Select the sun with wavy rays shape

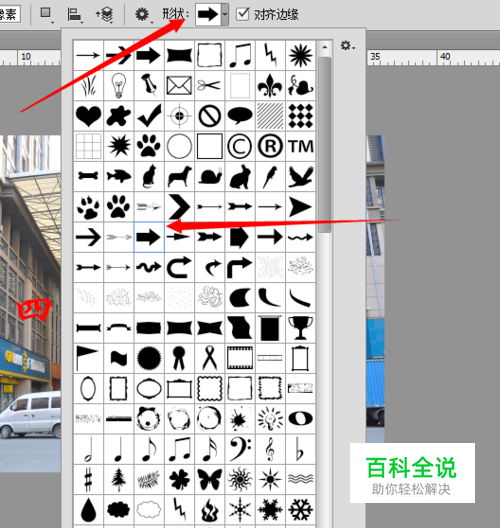[x=240, y=480]
